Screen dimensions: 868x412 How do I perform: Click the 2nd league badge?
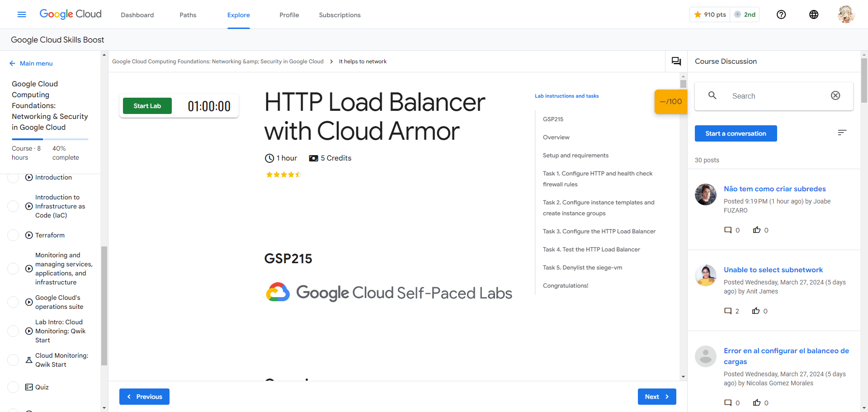(745, 14)
